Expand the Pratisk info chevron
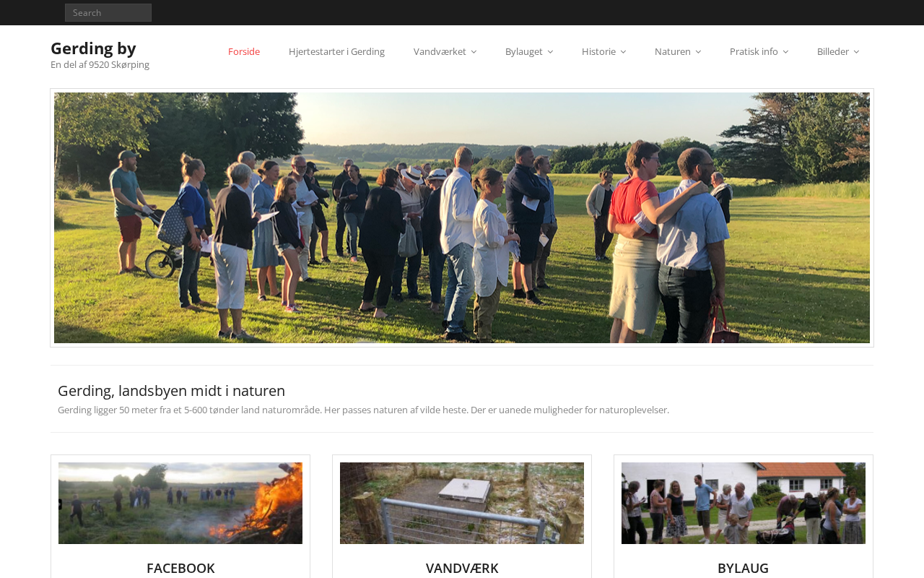Viewport: 924px width, 578px height. pos(785,52)
